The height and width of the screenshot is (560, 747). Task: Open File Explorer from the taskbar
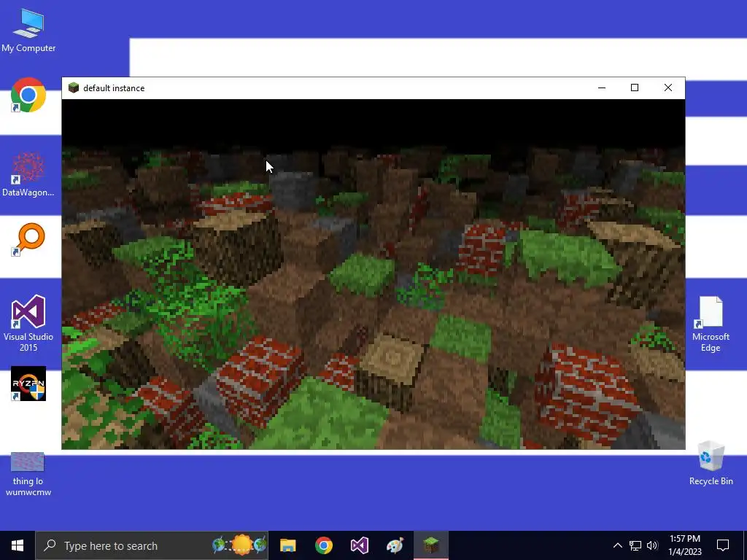tap(287, 545)
